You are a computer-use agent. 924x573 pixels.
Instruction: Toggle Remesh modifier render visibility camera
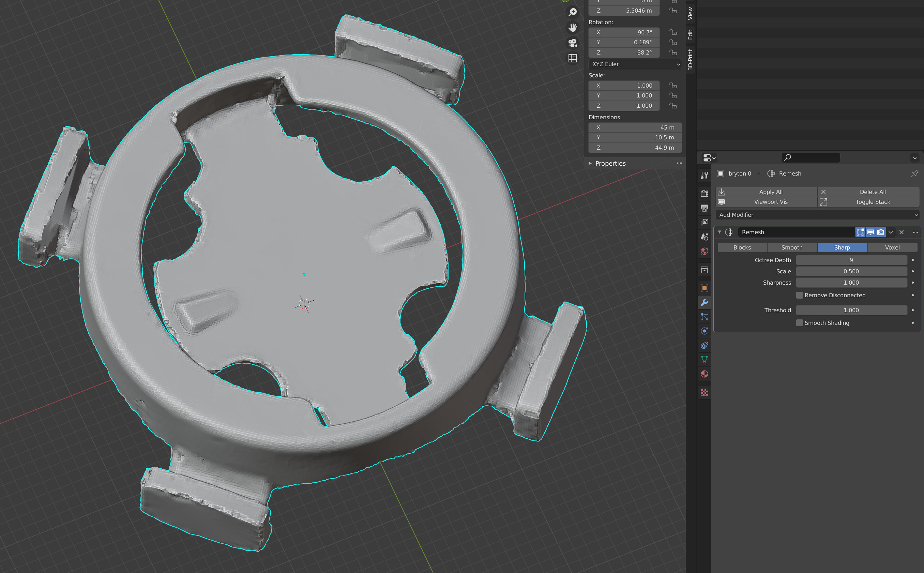pyautogui.click(x=881, y=232)
